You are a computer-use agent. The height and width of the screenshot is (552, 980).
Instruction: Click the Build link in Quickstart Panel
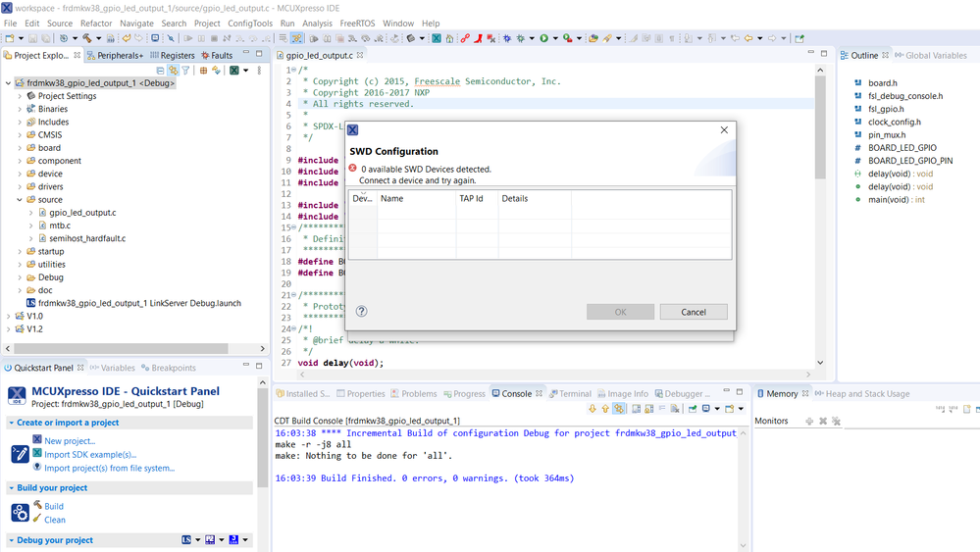click(x=54, y=507)
